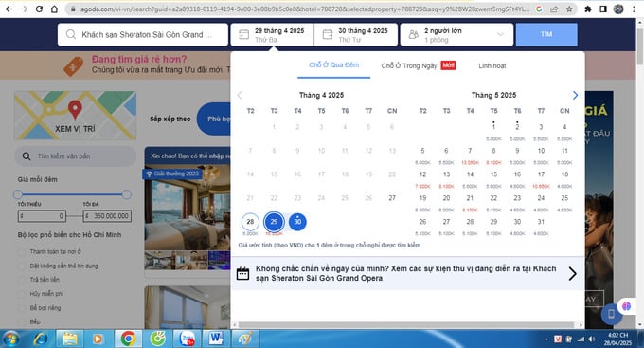Image resolution: width=644 pixels, height=348 pixels.
Task: Bookmark this page with the star icon
Action: tap(569, 9)
